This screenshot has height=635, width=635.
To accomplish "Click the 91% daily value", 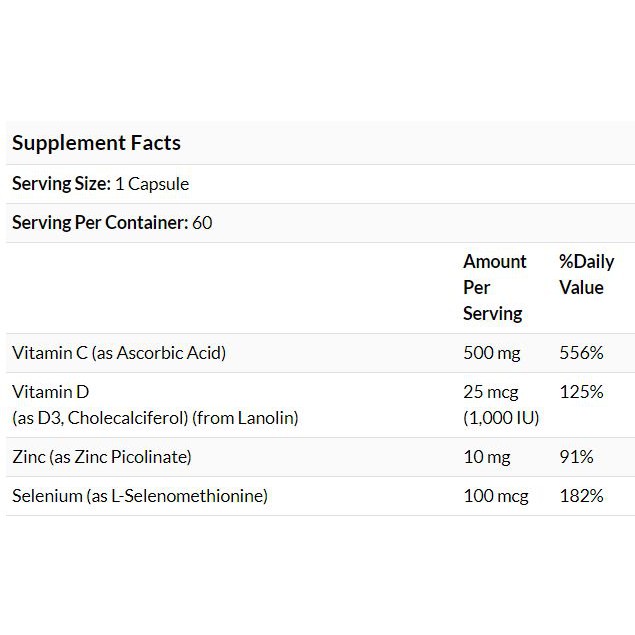I will point(576,457).
